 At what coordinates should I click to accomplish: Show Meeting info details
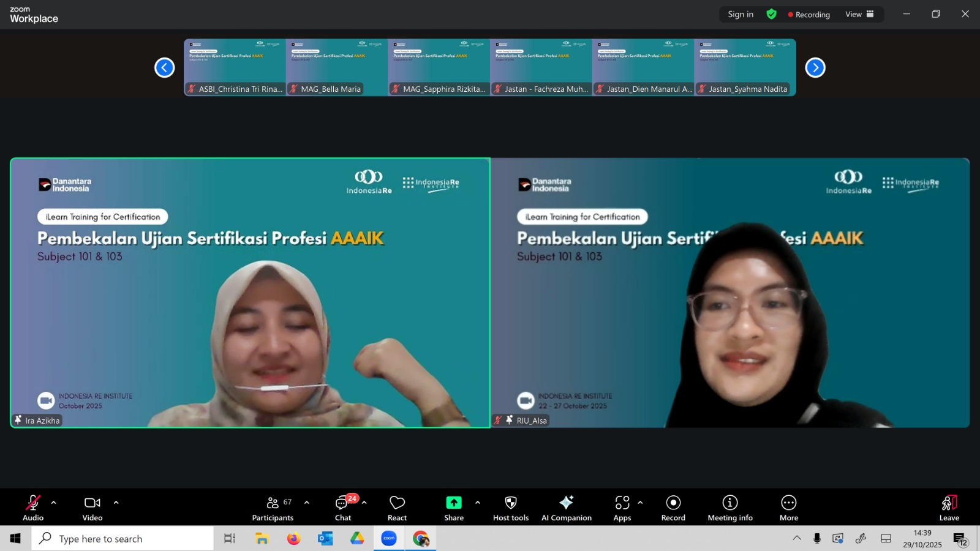pyautogui.click(x=729, y=508)
